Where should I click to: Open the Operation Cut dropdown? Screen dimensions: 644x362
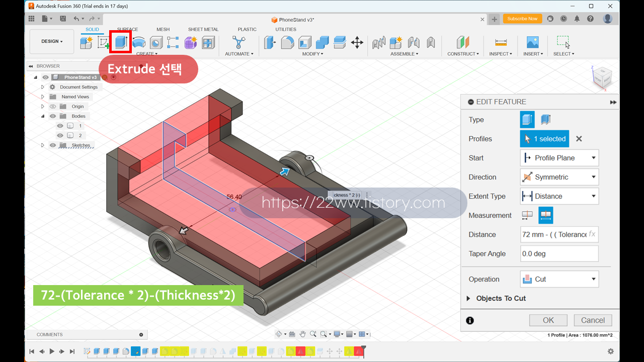pyautogui.click(x=559, y=279)
